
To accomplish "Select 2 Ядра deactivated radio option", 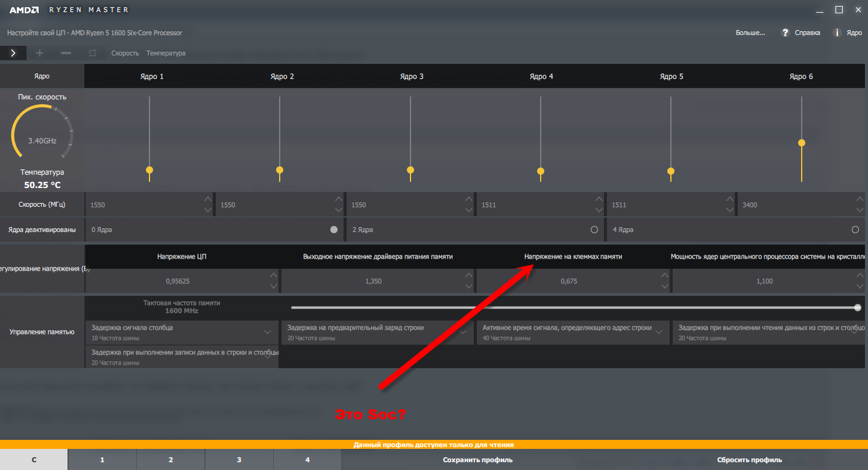I will tap(594, 230).
